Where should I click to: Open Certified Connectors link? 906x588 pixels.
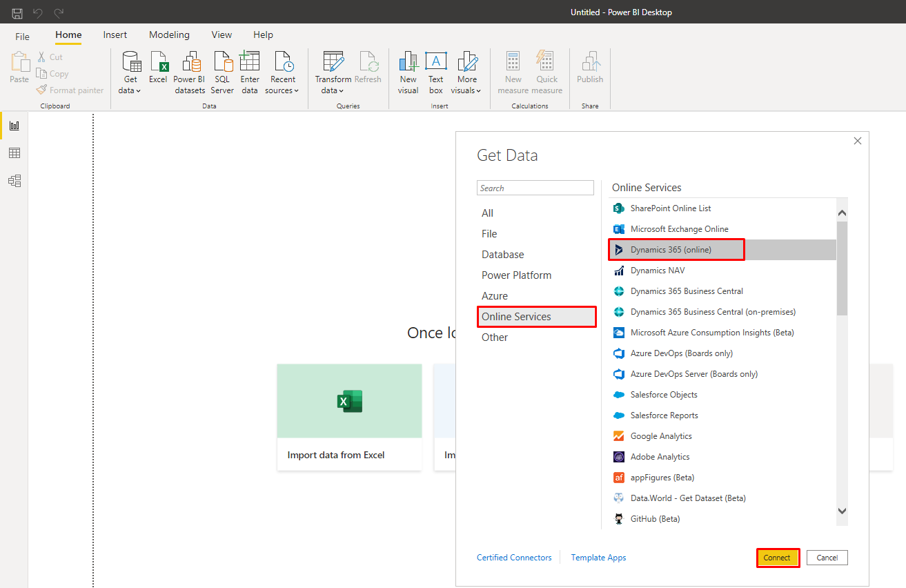tap(514, 558)
